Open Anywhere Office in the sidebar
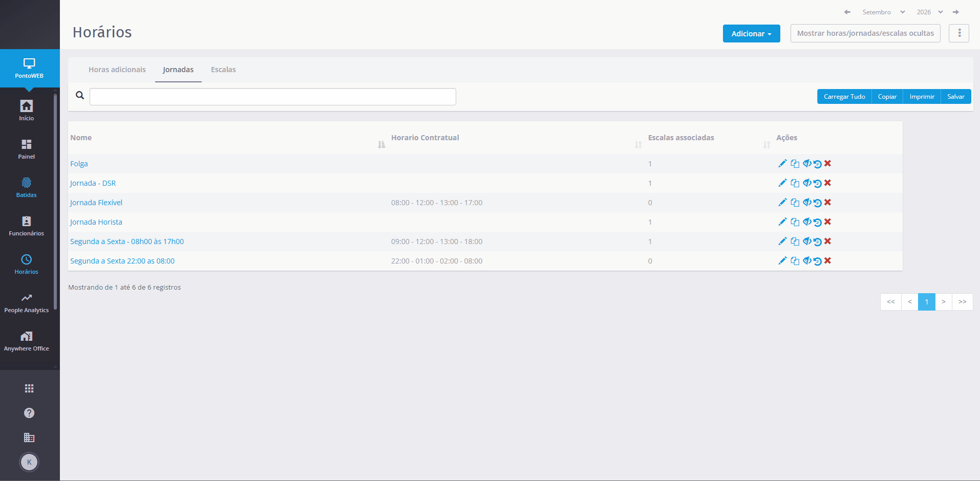980x481 pixels. (x=27, y=341)
